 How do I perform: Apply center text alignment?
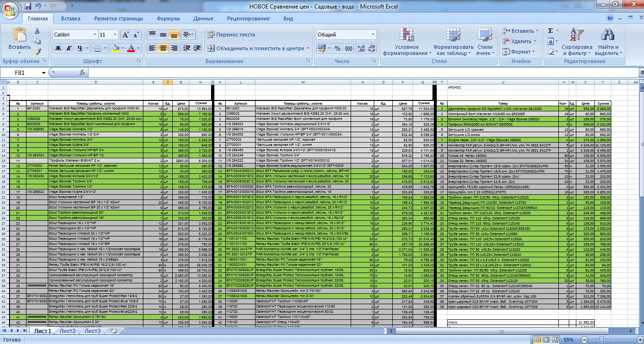coord(163,48)
